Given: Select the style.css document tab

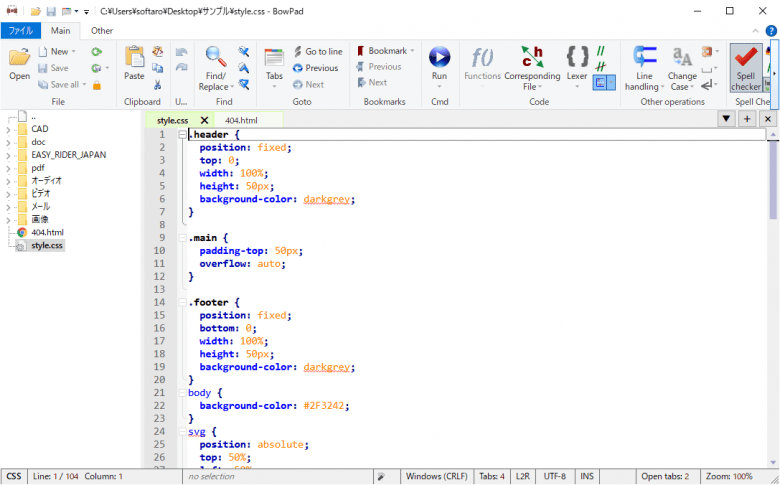Looking at the screenshot, I should (x=173, y=120).
